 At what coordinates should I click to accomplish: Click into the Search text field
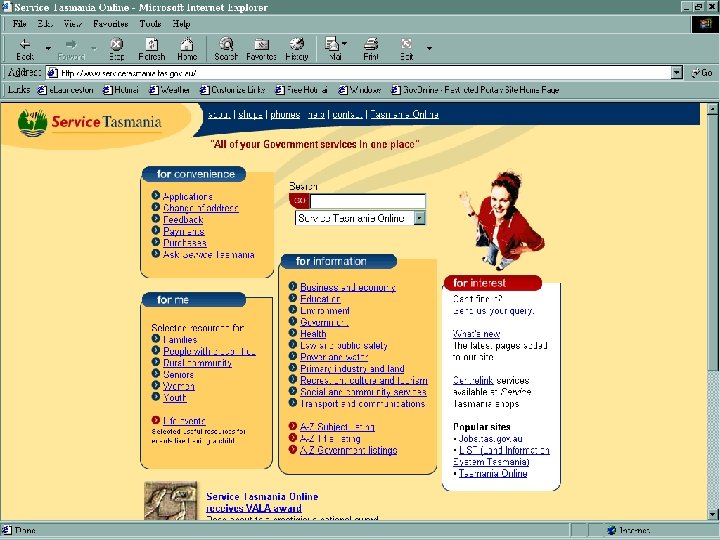click(368, 201)
